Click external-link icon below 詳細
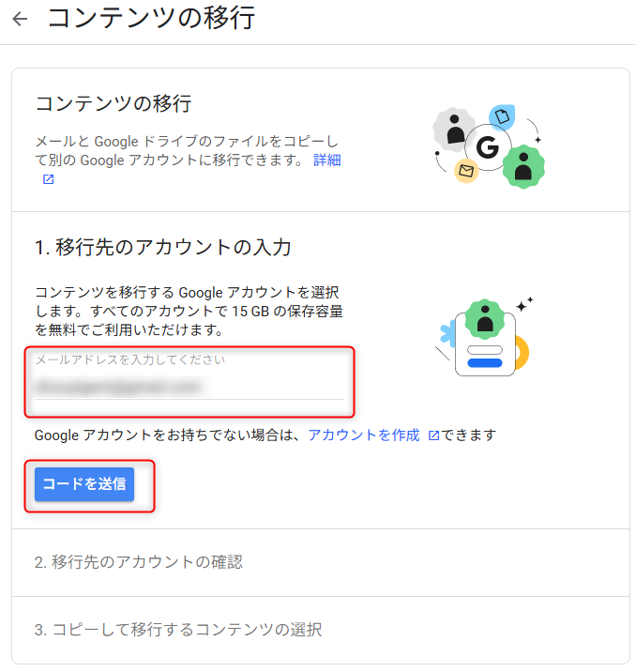This screenshot has height=672, width=636. click(49, 179)
